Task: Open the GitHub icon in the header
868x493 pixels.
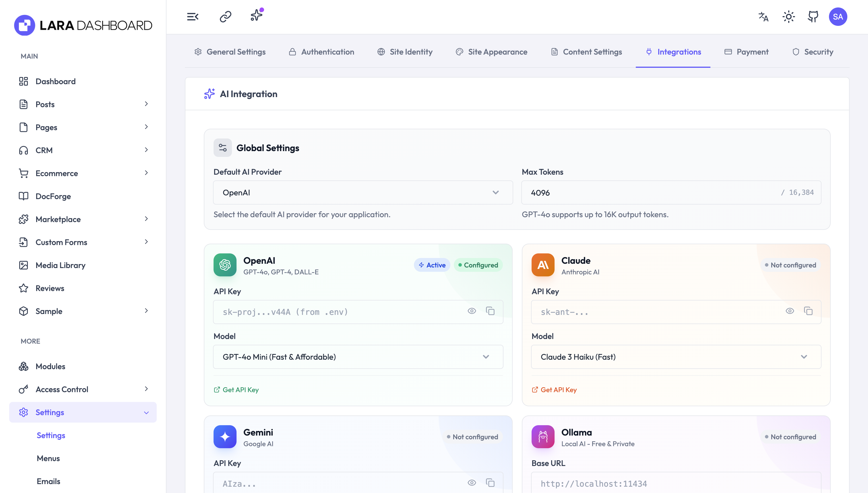Action: (813, 17)
